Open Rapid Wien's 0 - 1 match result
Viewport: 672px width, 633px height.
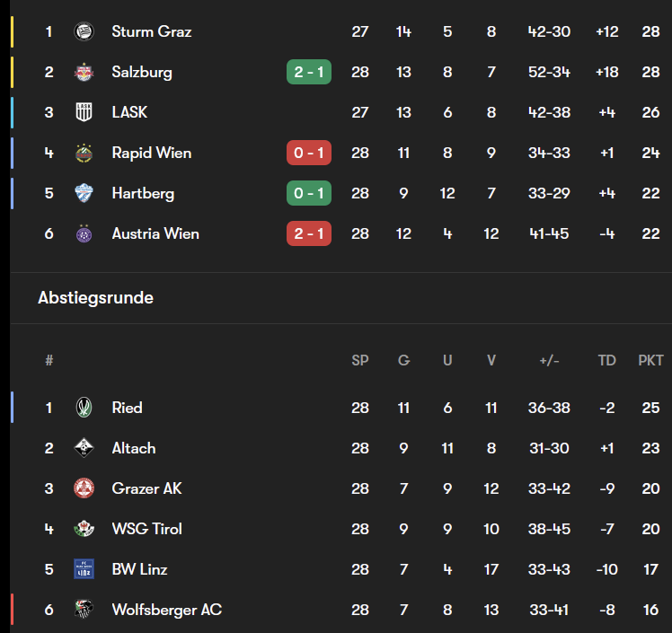click(x=309, y=153)
